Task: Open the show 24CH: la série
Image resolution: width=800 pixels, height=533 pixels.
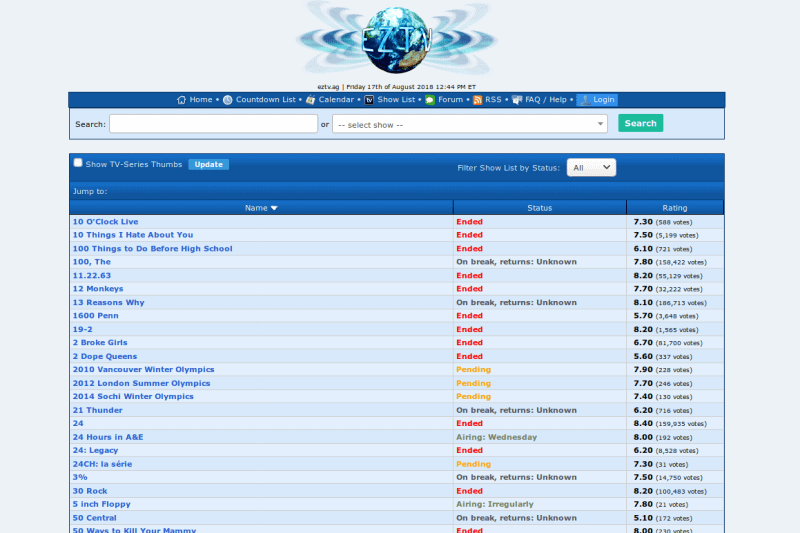Action: pyautogui.click(x=102, y=464)
